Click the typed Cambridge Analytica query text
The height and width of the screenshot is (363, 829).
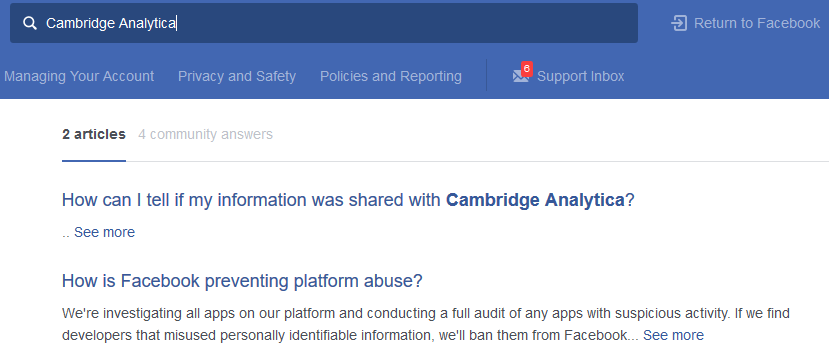[x=110, y=23]
